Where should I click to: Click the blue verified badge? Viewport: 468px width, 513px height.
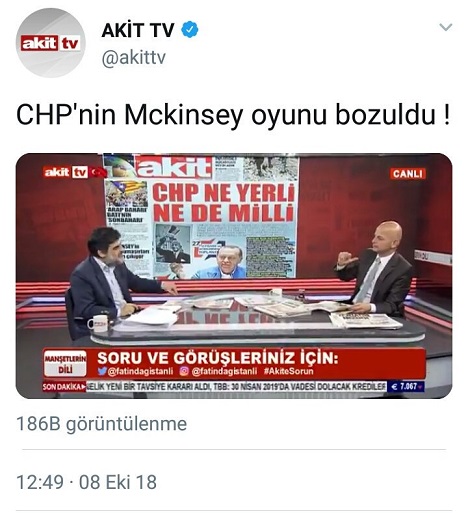(190, 29)
